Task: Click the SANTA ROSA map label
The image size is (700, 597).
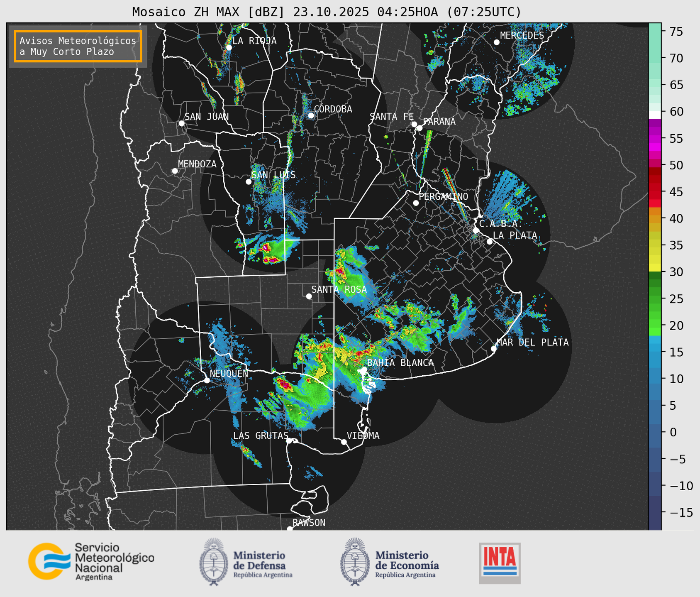Action: (339, 289)
